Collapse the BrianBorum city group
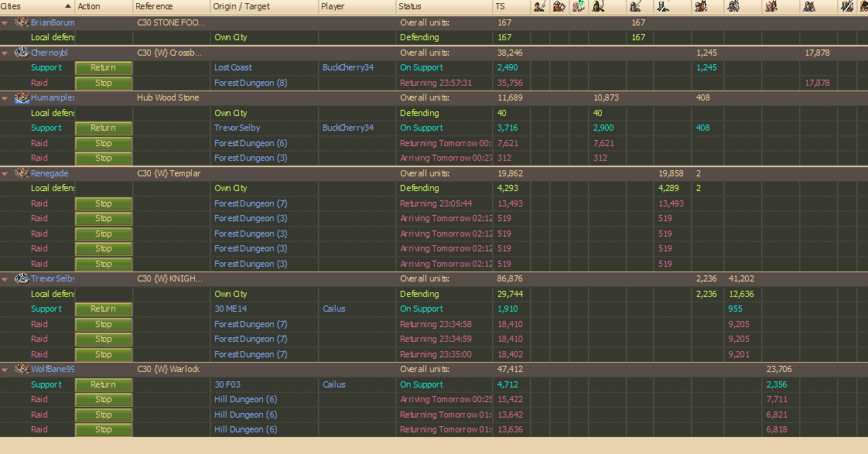This screenshot has width=868, height=454. pyautogui.click(x=5, y=23)
